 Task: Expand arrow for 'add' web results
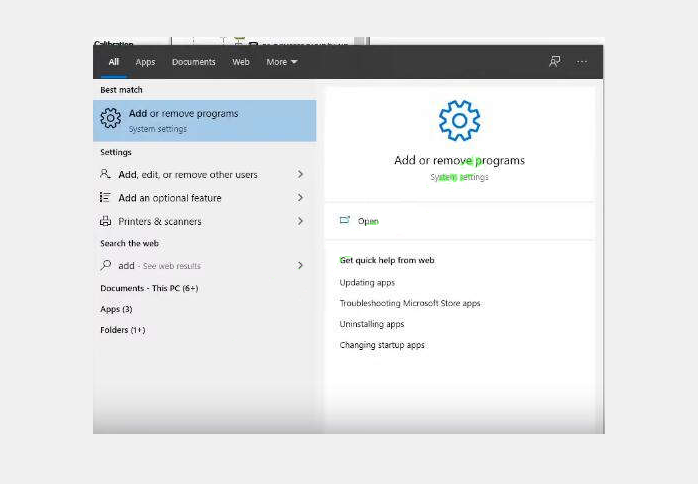tap(300, 265)
